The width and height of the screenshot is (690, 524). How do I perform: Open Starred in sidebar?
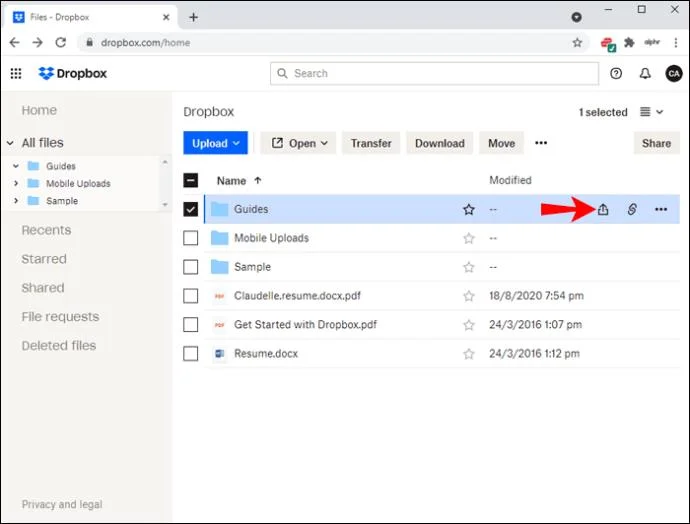[x=44, y=259]
